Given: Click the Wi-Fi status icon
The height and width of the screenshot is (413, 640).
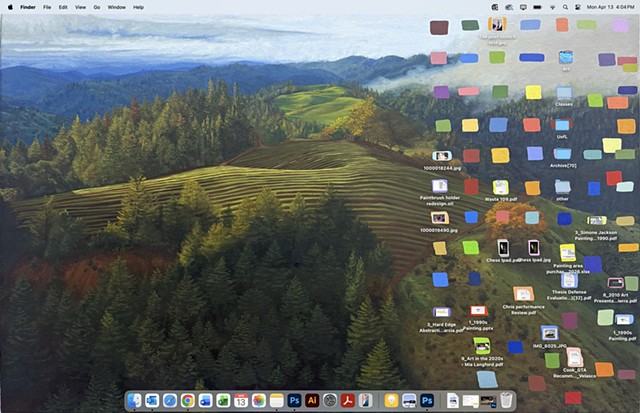Looking at the screenshot, I should click(553, 7).
